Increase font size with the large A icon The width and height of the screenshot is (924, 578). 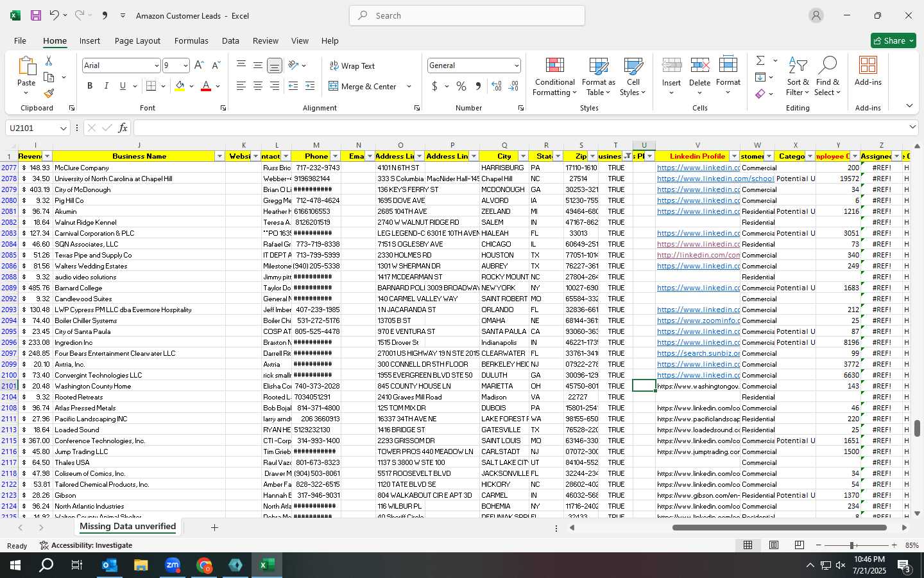click(199, 66)
